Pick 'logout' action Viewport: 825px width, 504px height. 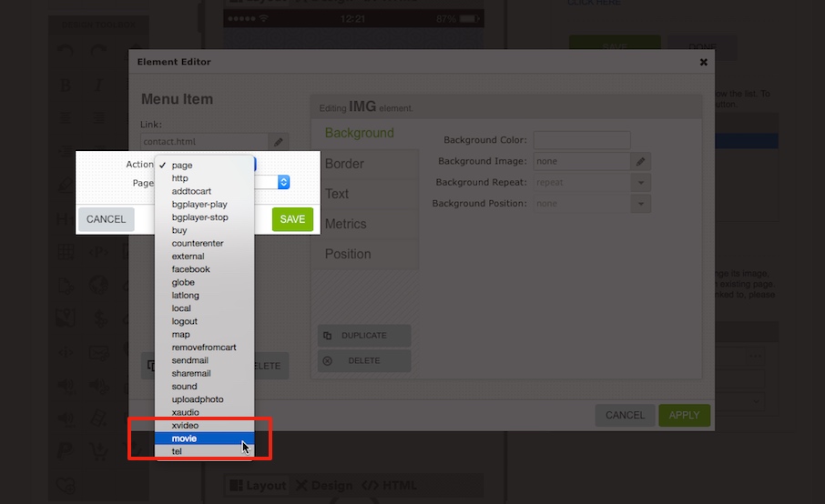pos(204,321)
